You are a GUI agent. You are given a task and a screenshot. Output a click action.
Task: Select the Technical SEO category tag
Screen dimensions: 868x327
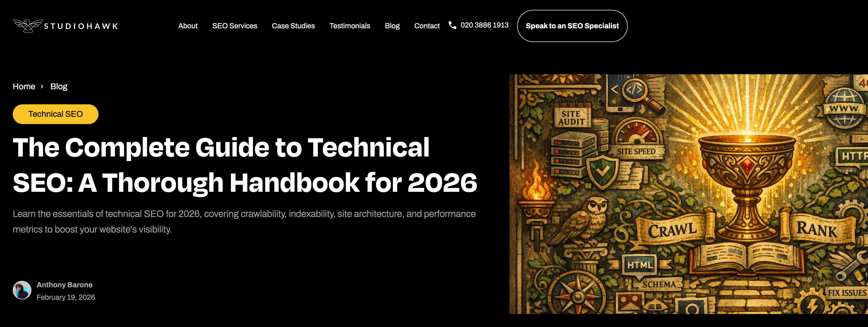click(x=55, y=114)
